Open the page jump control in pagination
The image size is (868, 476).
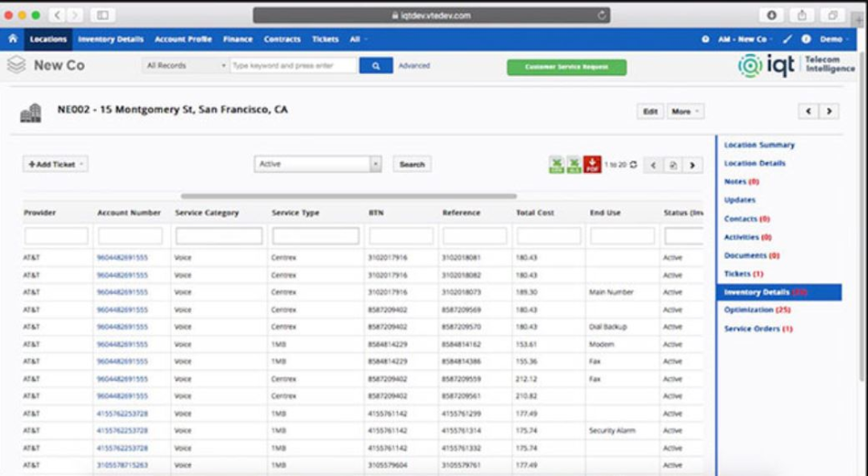673,165
